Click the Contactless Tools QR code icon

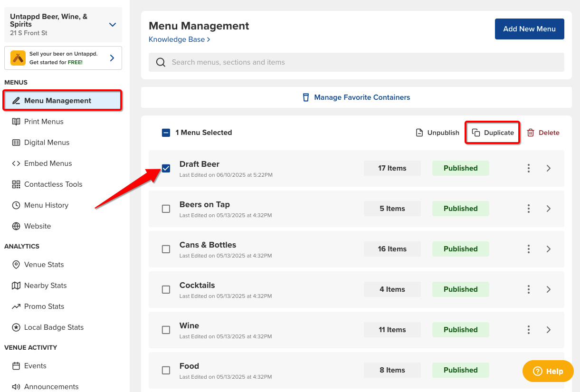(16, 184)
